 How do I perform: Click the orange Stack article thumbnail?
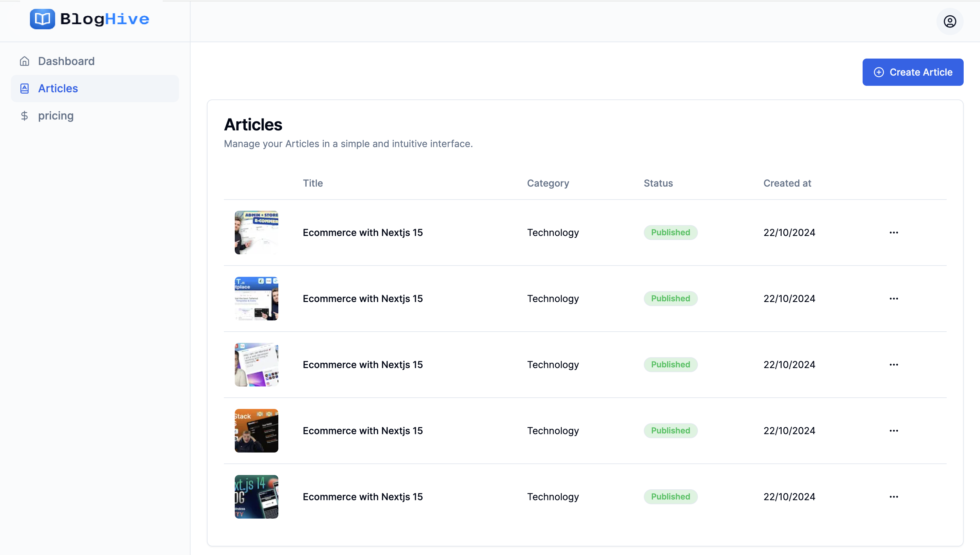point(256,431)
